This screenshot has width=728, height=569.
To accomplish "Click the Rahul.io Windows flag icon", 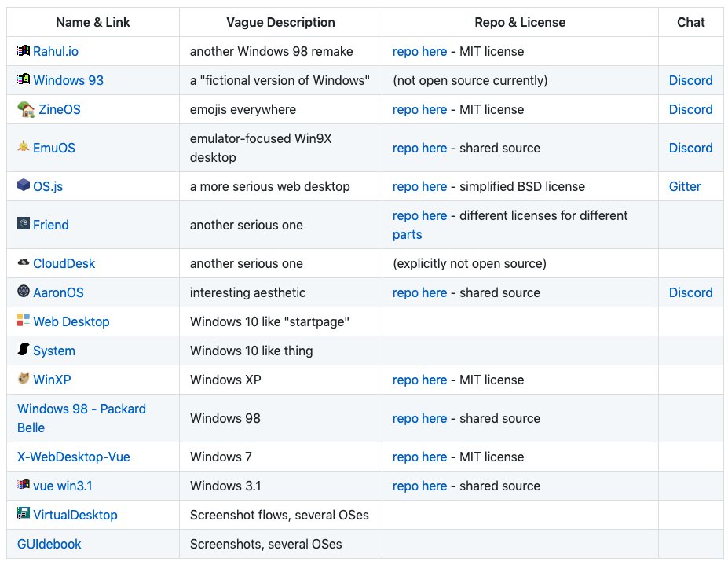I will pos(24,50).
